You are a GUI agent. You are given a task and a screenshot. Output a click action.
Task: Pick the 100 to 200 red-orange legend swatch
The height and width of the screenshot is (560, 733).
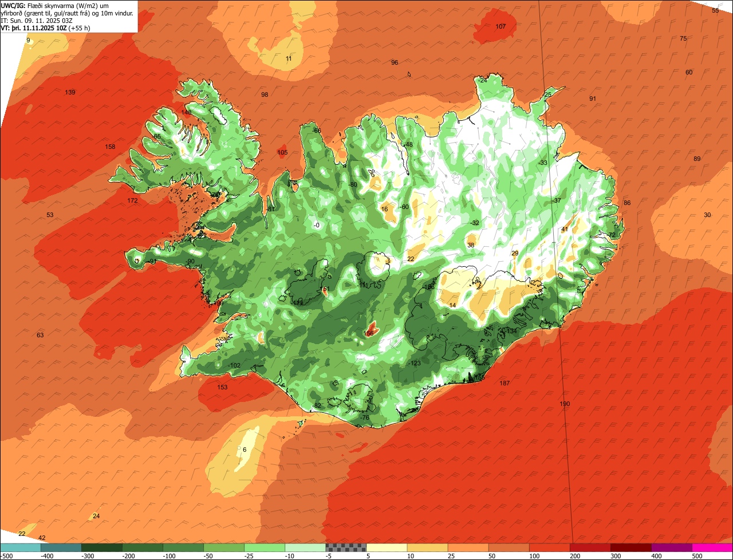[550, 547]
